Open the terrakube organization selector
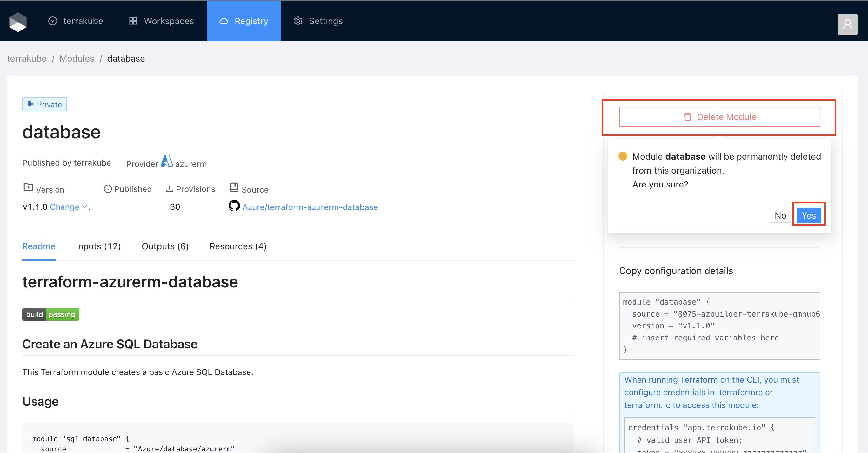The width and height of the screenshot is (868, 453). point(76,21)
